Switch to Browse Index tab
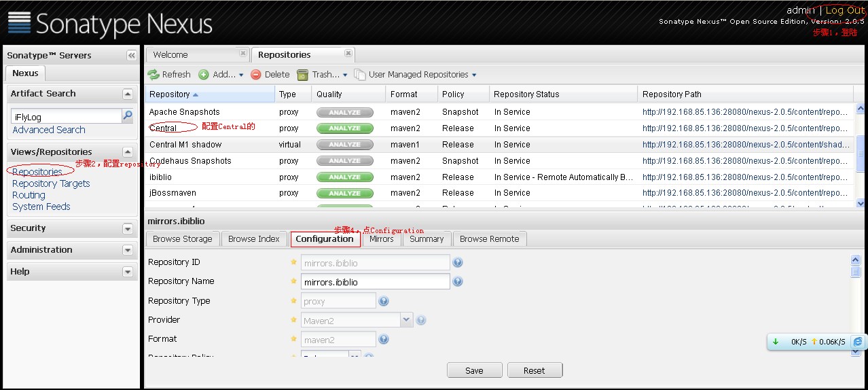The height and width of the screenshot is (390, 868). pos(253,238)
